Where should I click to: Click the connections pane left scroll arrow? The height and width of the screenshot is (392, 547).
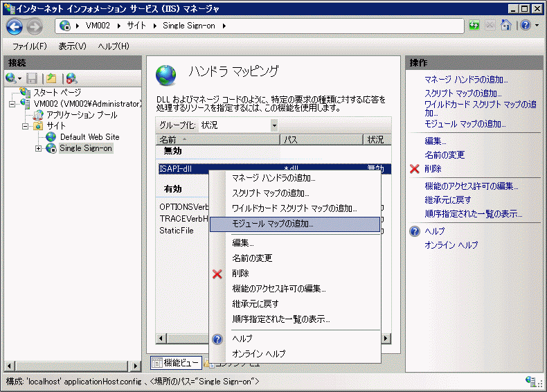point(10,366)
